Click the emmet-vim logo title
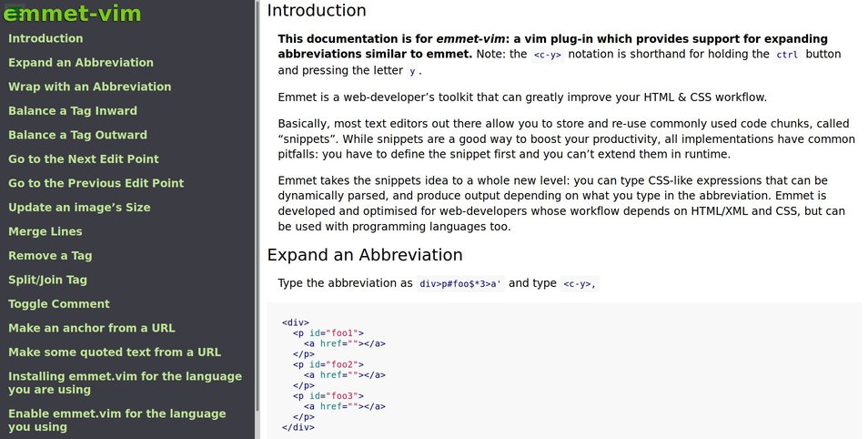868x439 pixels. click(72, 14)
